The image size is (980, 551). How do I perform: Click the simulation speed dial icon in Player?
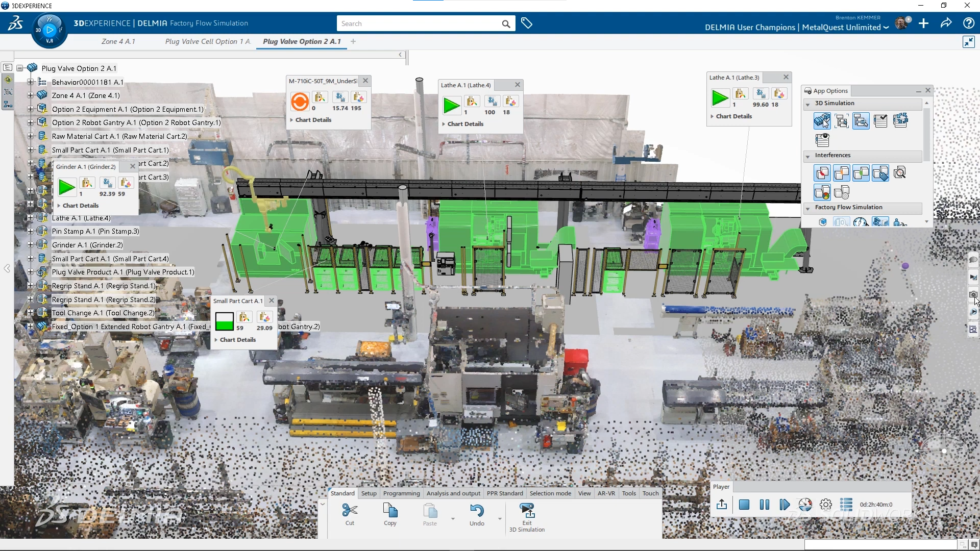coord(805,505)
